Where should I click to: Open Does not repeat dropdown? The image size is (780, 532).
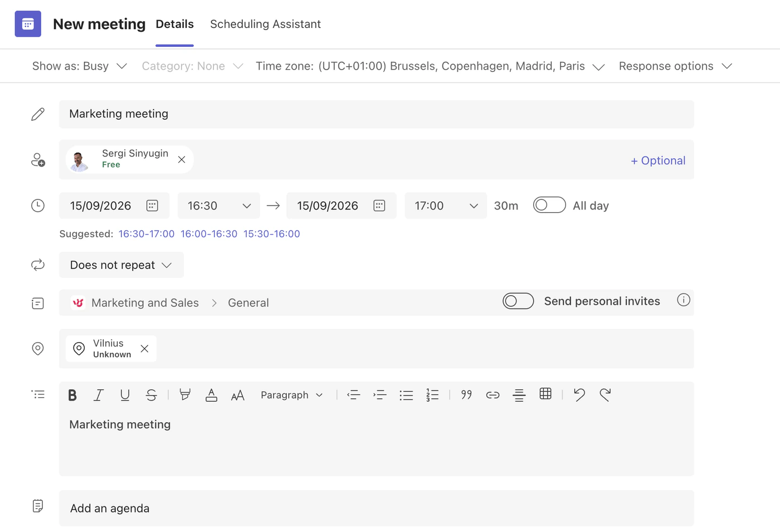coord(121,265)
